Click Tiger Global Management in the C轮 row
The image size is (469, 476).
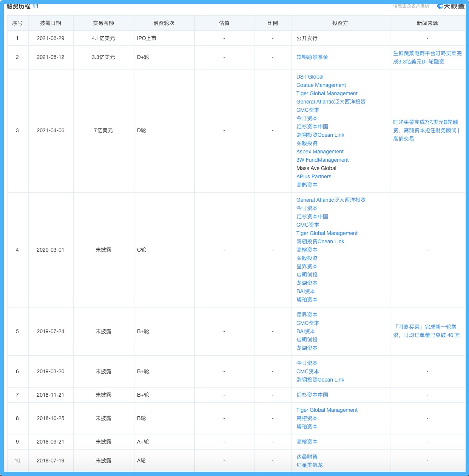(327, 233)
